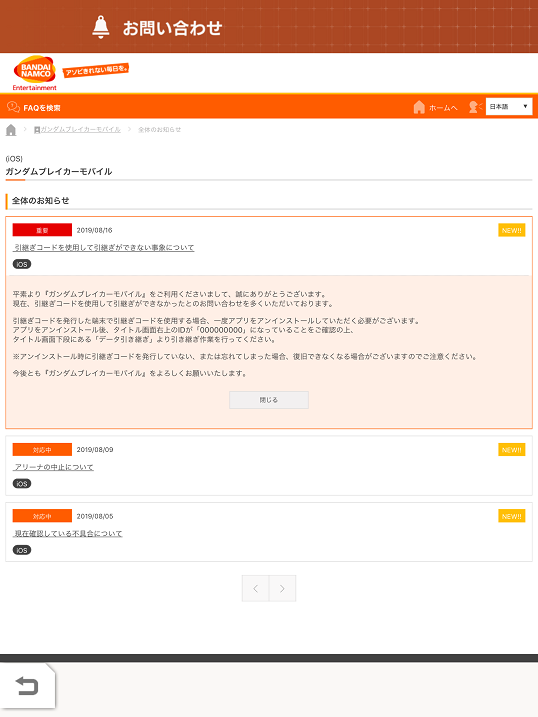Viewport: 538px width, 717px height.
Task: Go to ホームへ home link
Action: (x=443, y=108)
